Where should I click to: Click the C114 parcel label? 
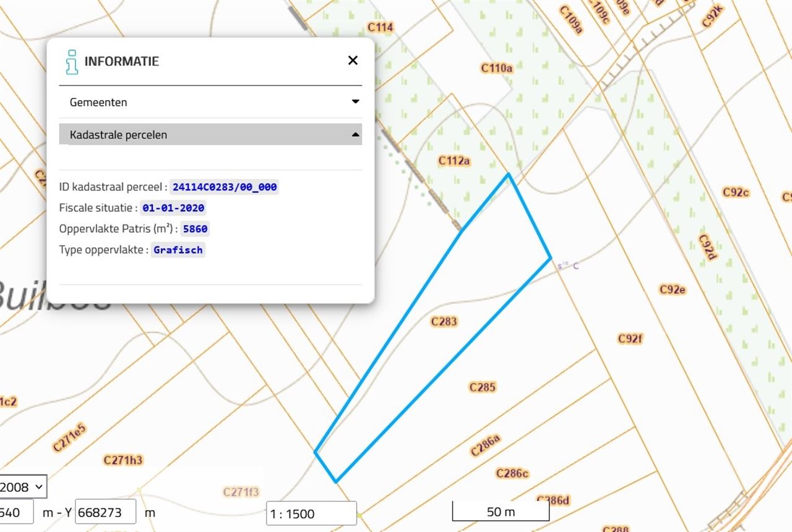click(x=380, y=27)
